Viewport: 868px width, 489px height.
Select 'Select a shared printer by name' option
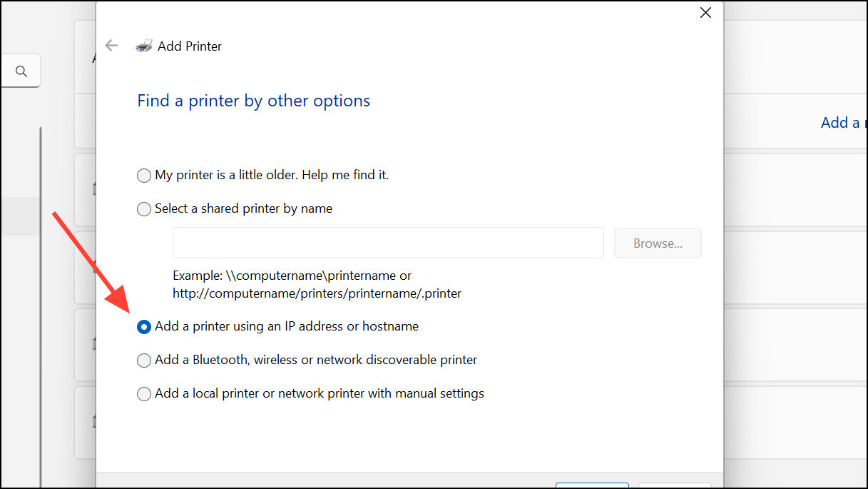coord(143,208)
